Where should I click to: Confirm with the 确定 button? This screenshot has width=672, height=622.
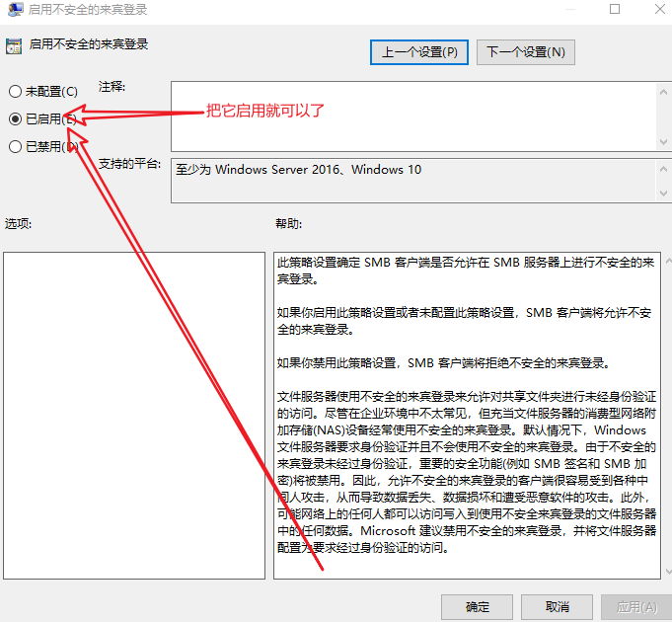tap(477, 607)
